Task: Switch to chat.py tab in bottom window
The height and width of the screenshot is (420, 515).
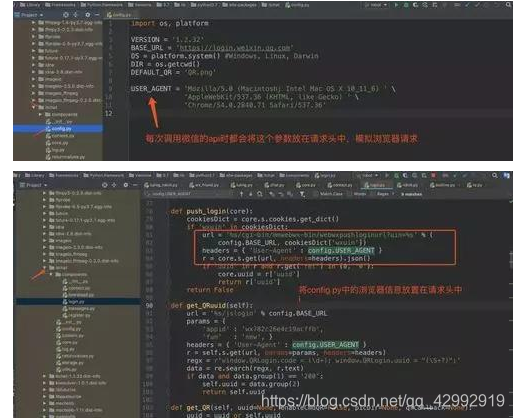Action: 275,185
